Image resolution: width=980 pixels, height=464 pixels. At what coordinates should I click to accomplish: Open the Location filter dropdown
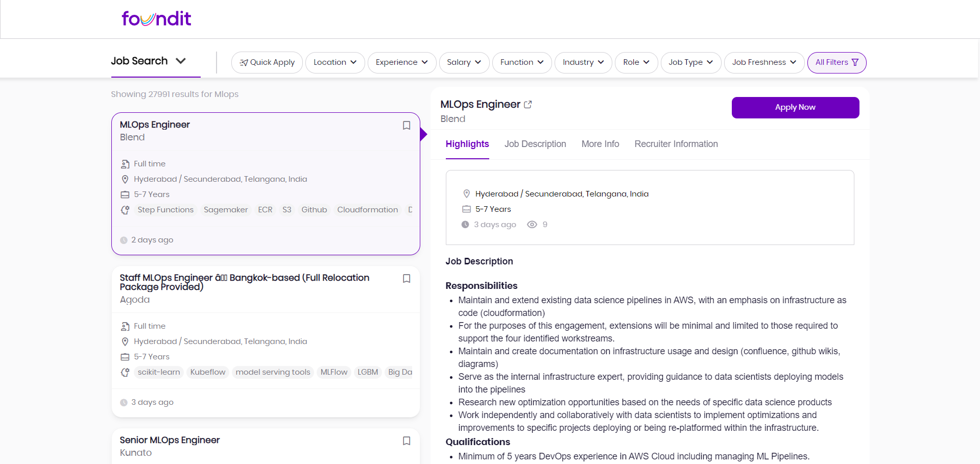[335, 63]
